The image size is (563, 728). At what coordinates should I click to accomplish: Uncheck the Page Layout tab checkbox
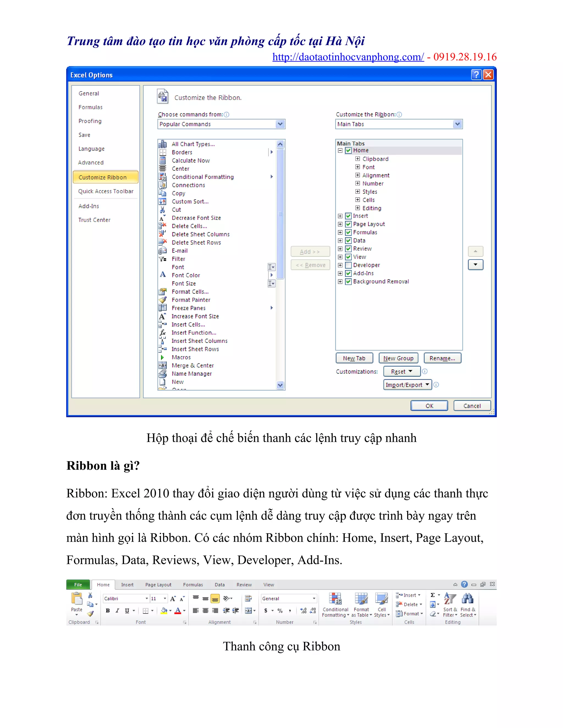coord(348,224)
